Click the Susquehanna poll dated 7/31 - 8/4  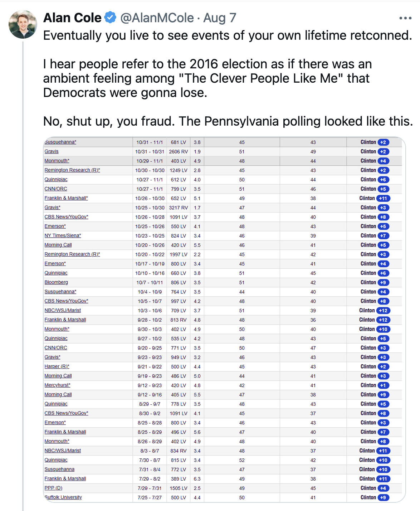point(59,469)
